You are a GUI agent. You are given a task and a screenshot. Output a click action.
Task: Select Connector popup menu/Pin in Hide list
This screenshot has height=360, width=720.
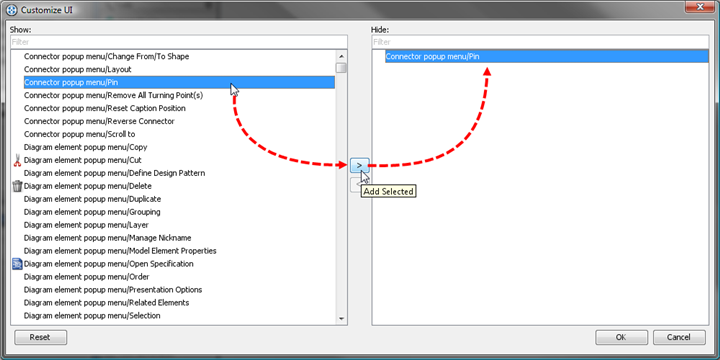coord(546,56)
